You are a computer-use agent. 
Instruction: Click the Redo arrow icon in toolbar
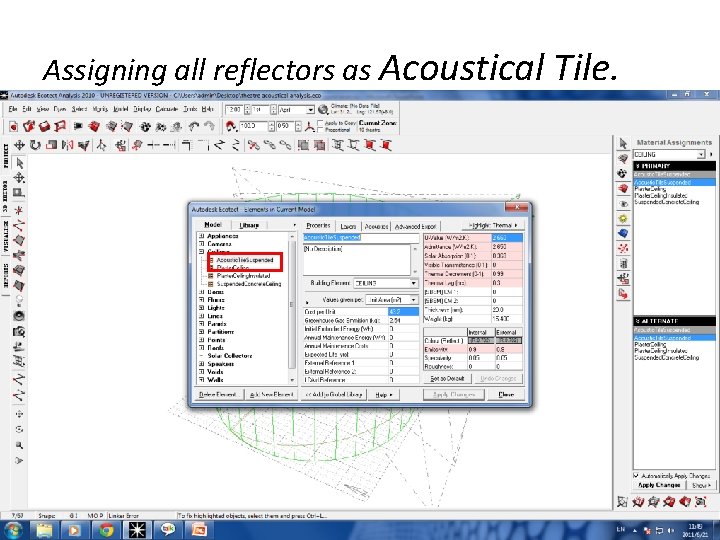(209, 126)
